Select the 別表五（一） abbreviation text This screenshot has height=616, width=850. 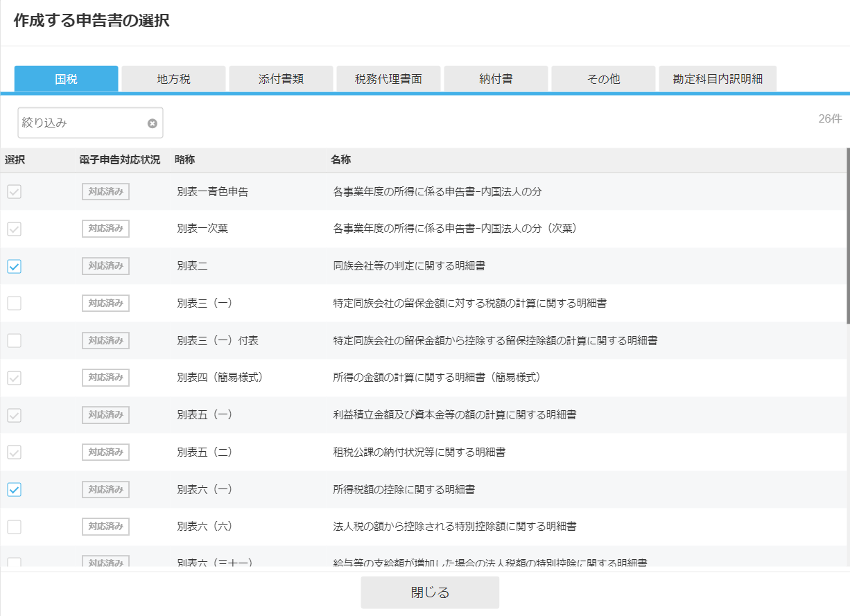(205, 415)
